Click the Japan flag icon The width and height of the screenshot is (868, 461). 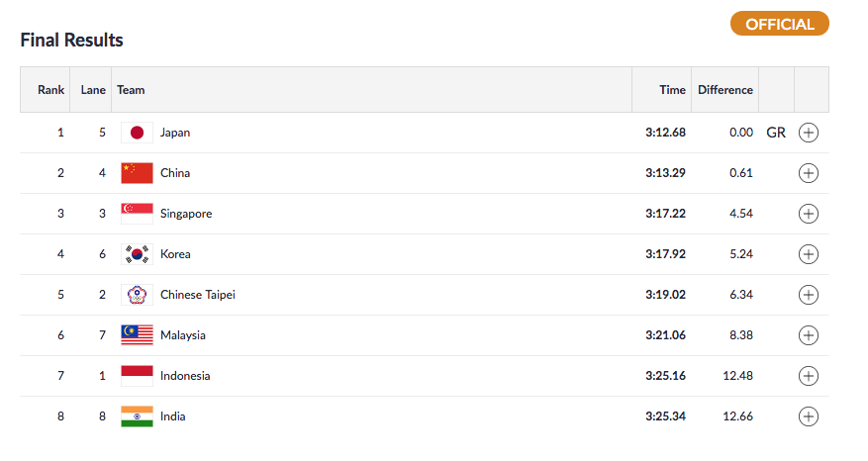pos(137,133)
